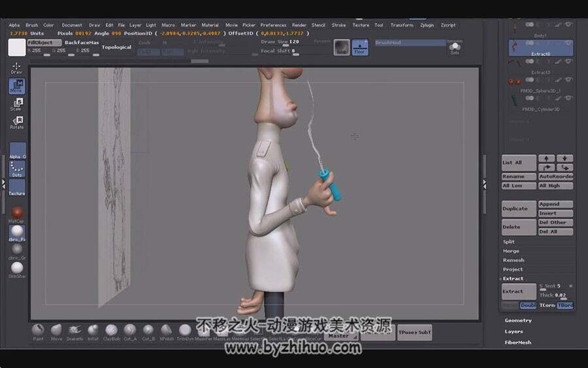Image resolution: width=588 pixels, height=368 pixels.
Task: Open the Alpha Off selector
Action: click(x=17, y=150)
